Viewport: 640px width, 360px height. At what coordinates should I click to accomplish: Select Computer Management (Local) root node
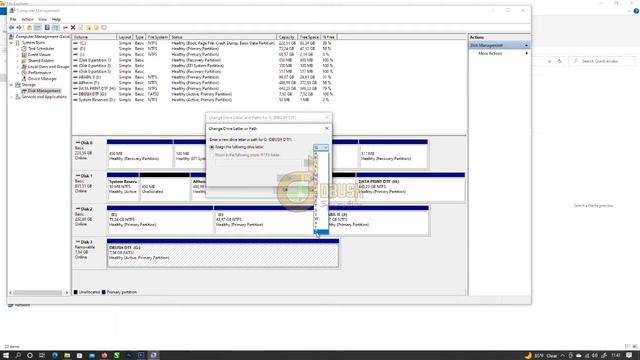(x=42, y=37)
